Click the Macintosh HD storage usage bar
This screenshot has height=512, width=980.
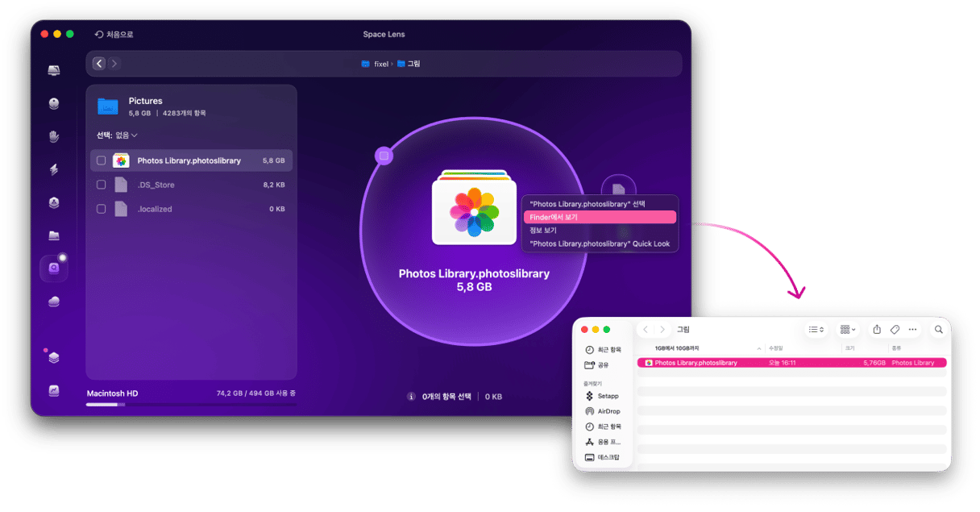191,405
